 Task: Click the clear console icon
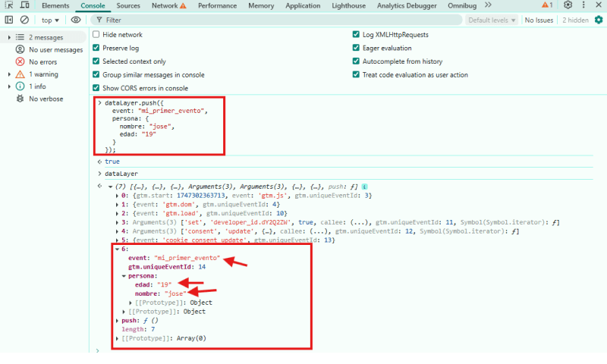[x=24, y=20]
